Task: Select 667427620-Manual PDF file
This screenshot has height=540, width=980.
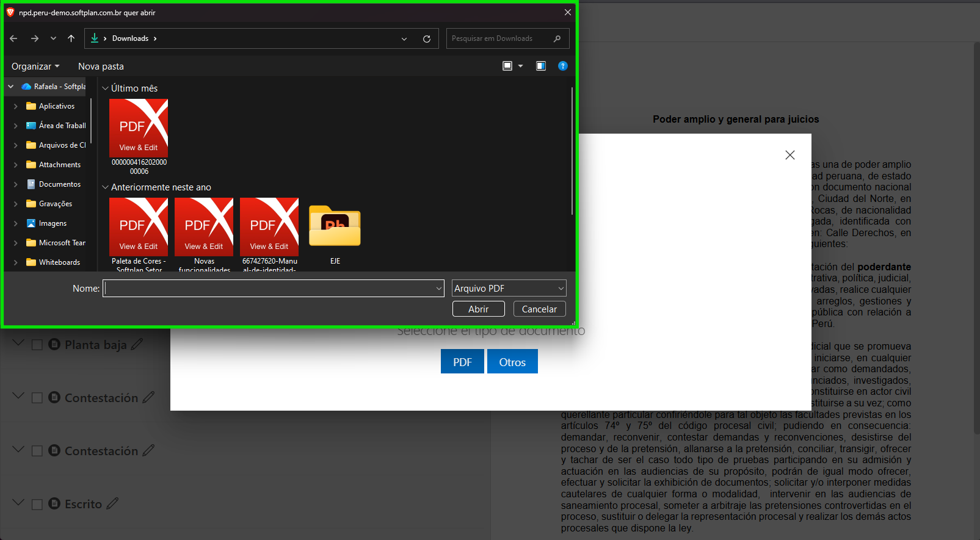Action: (269, 234)
